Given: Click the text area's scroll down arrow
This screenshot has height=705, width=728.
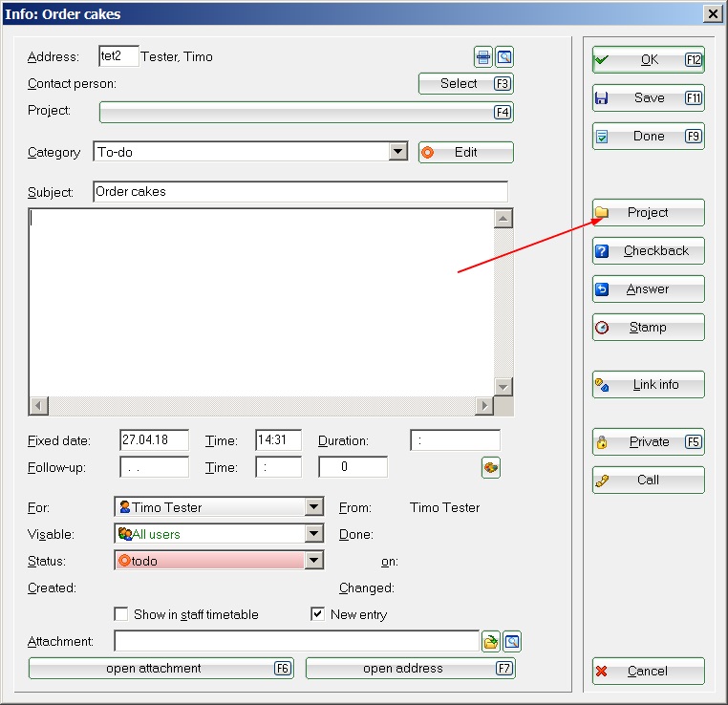Looking at the screenshot, I should tap(503, 386).
